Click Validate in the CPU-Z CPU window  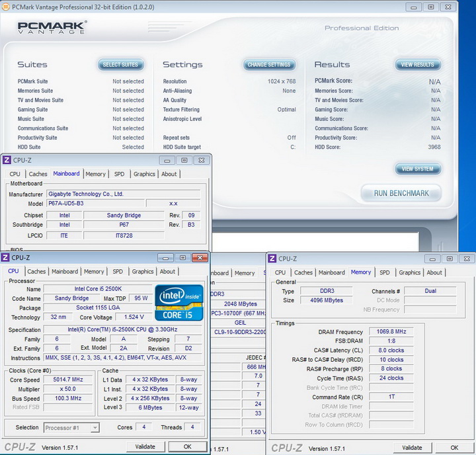click(145, 446)
